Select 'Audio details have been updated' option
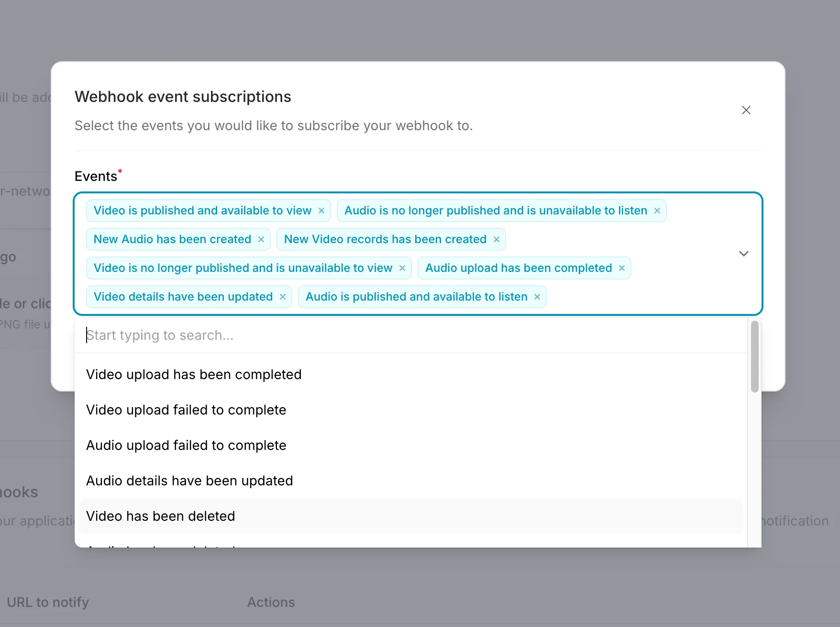 189,481
